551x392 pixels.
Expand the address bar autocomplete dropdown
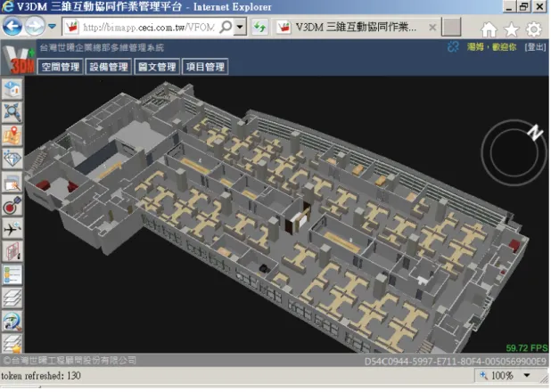240,27
